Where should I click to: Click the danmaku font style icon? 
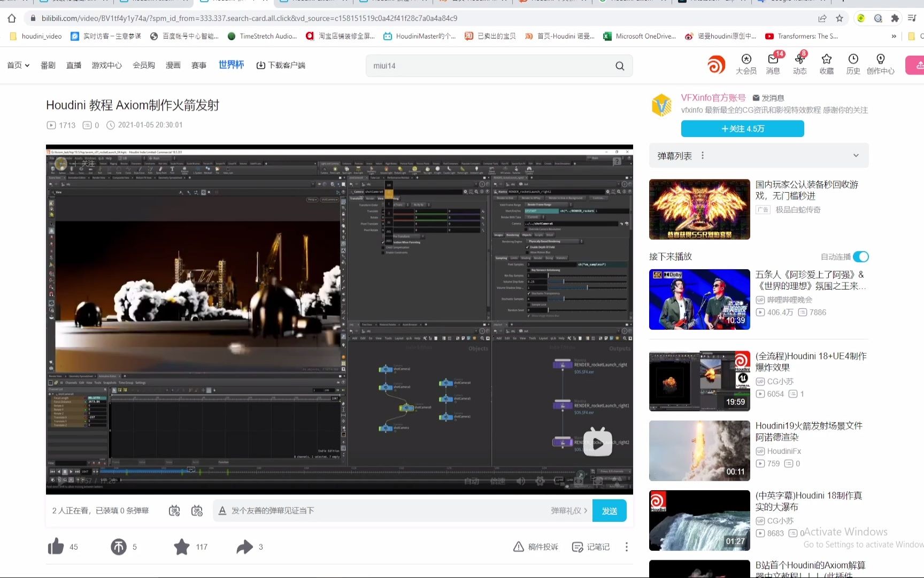222,511
